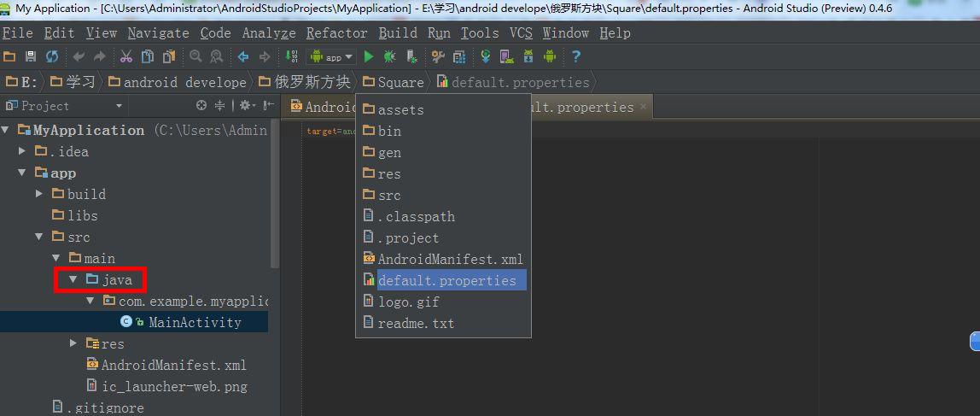
Task: Open the SDK Manager android download icon
Action: point(528,57)
